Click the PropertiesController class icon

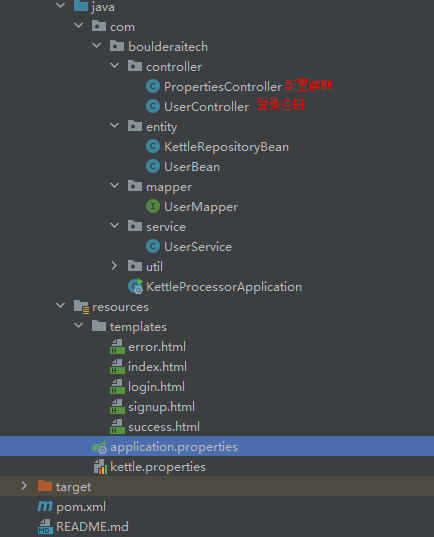153,86
